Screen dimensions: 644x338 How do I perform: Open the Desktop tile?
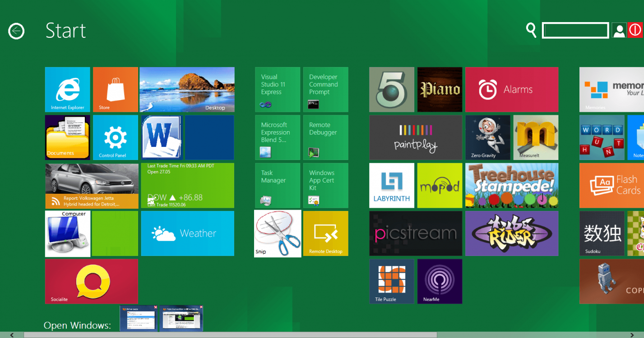(187, 90)
